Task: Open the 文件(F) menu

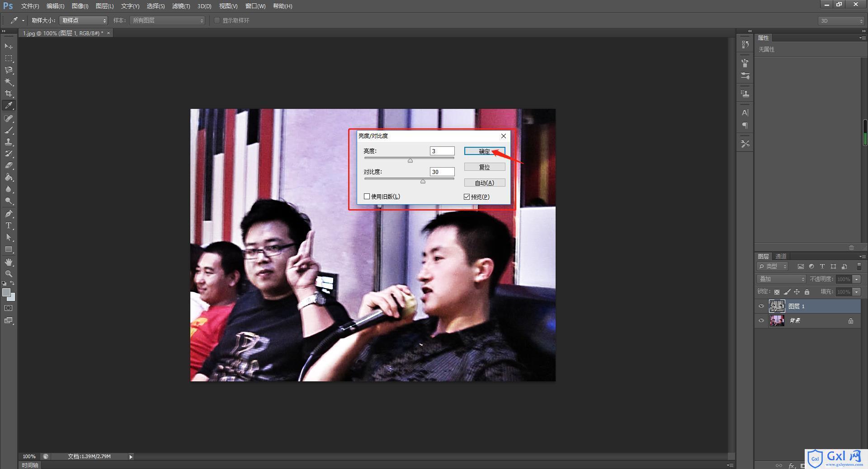Action: pyautogui.click(x=30, y=6)
